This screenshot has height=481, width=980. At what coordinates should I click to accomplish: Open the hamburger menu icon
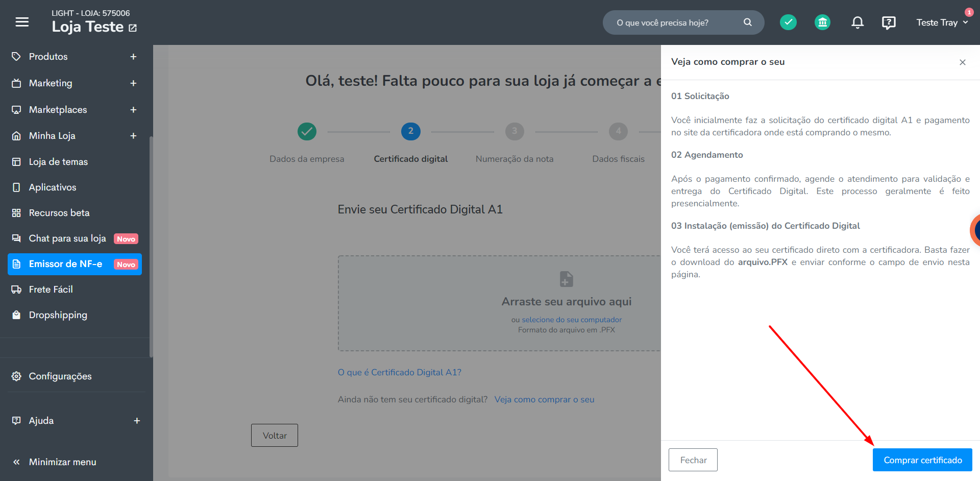[22, 22]
